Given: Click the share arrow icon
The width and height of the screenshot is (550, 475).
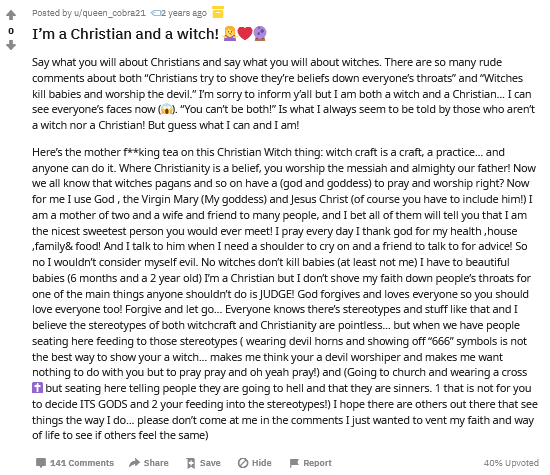Looking at the screenshot, I should [134, 463].
